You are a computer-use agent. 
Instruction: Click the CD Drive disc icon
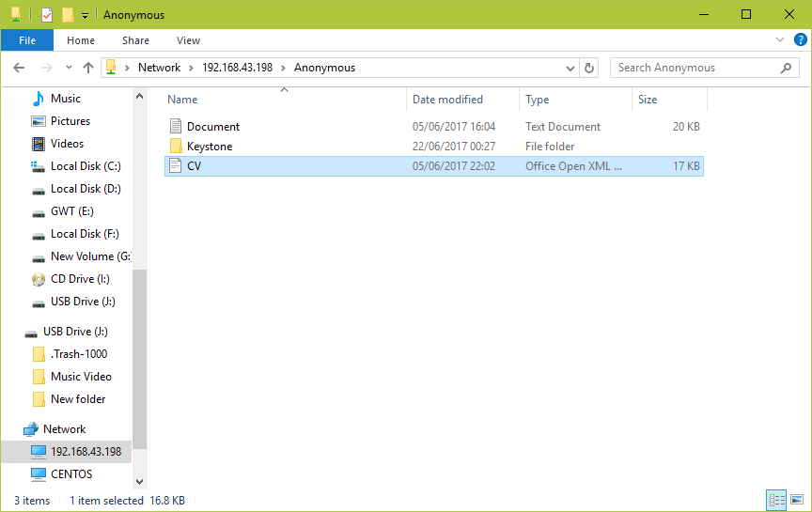coord(39,280)
